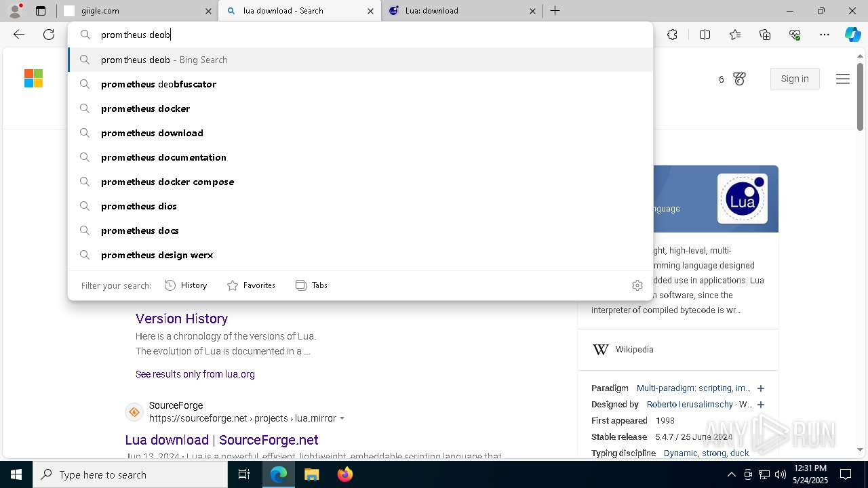Select 'promtheus deob - Bing Search' suggestion
Image resolution: width=868 pixels, height=488 pixels.
(361, 60)
